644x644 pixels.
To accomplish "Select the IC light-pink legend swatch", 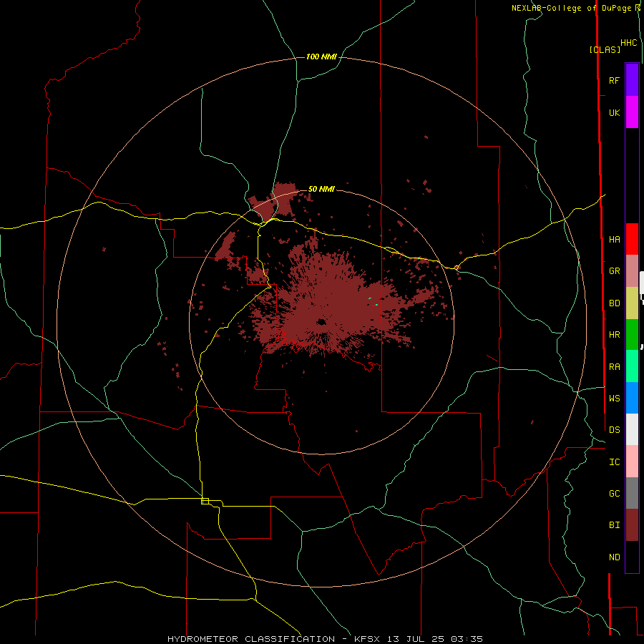I will click(632, 462).
